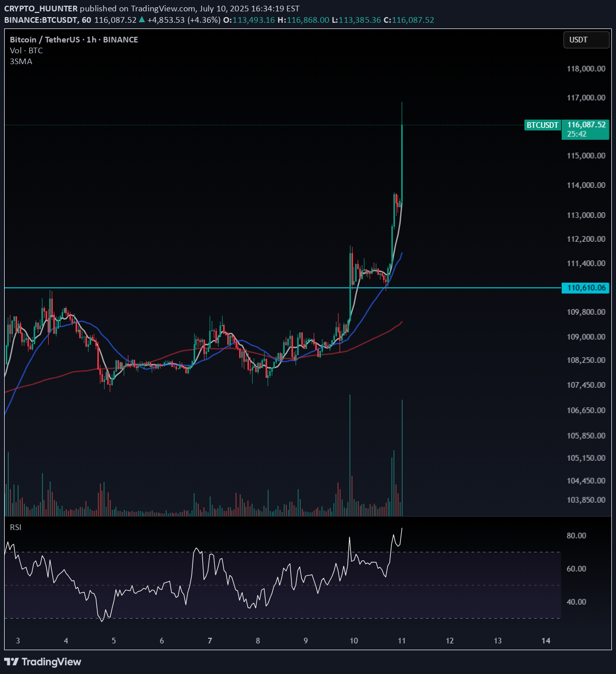The width and height of the screenshot is (616, 674).
Task: Click the 104,450.00 price axis label
Action: click(586, 480)
